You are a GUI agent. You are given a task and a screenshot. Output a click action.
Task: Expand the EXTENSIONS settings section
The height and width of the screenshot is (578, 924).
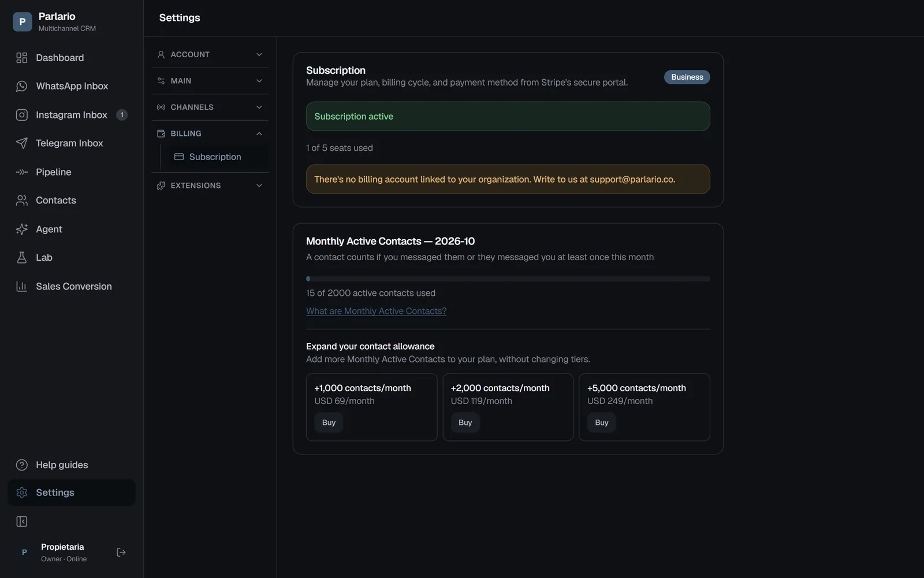pos(210,186)
